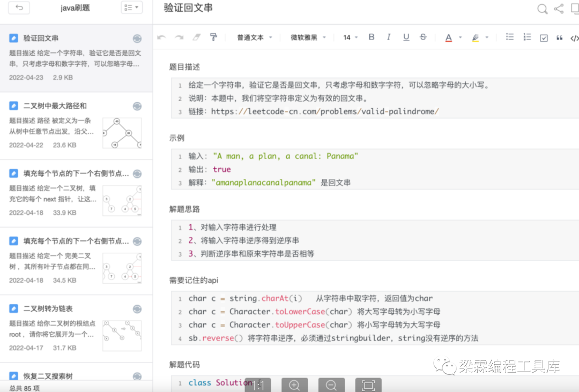579x392 pixels.
Task: Toggle strikethrough formatting
Action: [x=423, y=37]
